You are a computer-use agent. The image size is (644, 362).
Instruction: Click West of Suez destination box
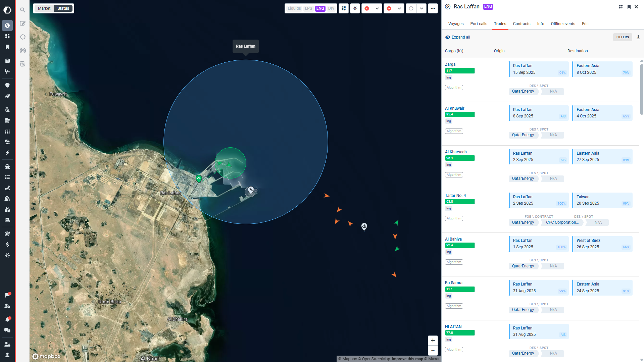(x=602, y=244)
